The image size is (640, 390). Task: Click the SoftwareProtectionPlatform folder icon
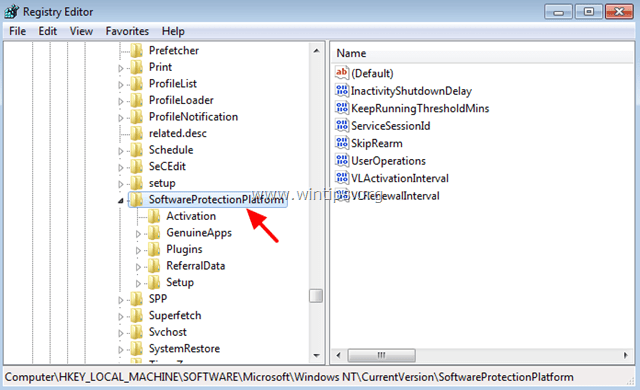(x=137, y=199)
